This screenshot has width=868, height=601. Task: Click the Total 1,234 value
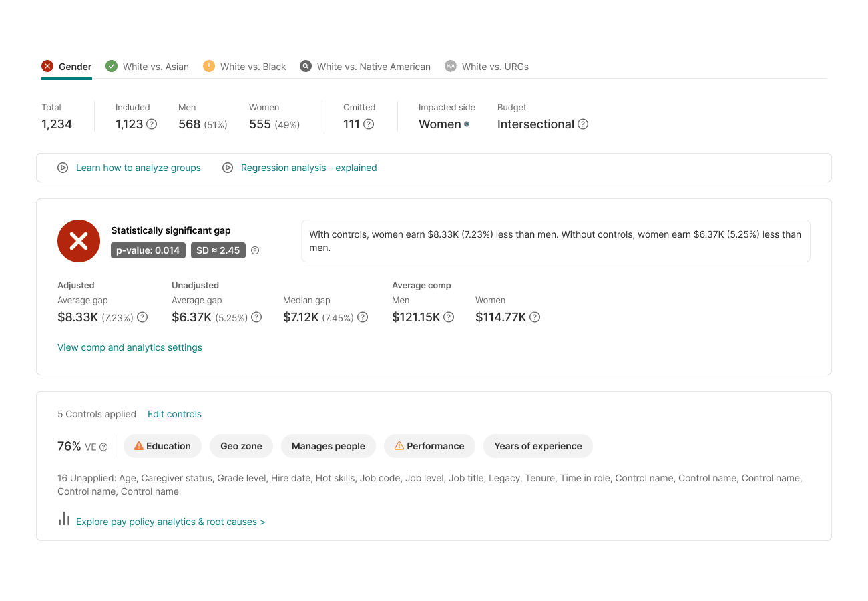[x=57, y=124]
